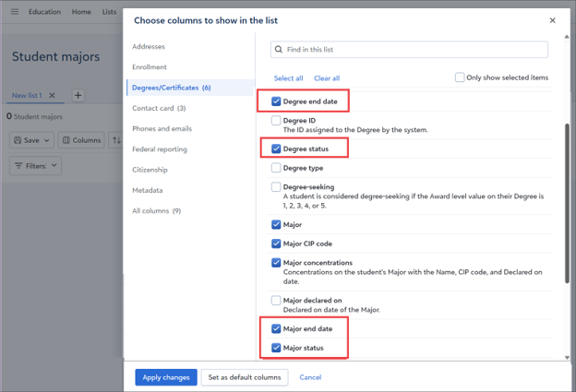Screen dimensions: 576x392
Task: Open the Federal reporting category
Action: pos(160,149)
